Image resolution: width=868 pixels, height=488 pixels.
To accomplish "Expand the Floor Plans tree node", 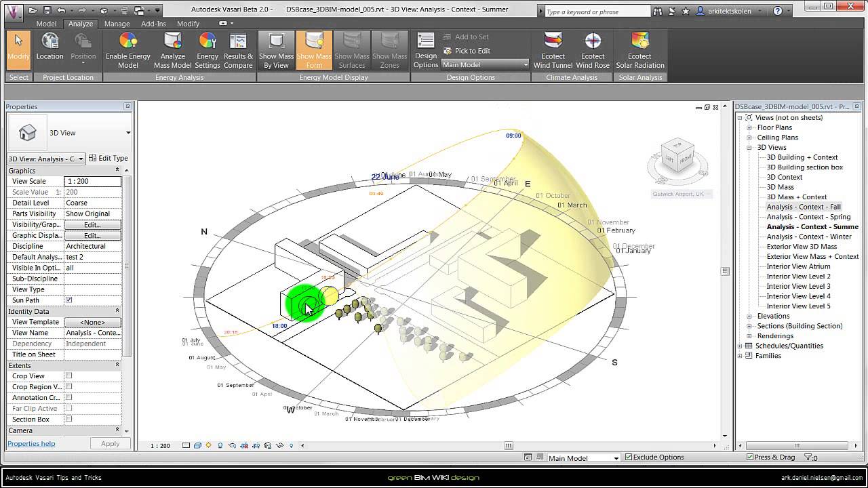I will (x=749, y=127).
